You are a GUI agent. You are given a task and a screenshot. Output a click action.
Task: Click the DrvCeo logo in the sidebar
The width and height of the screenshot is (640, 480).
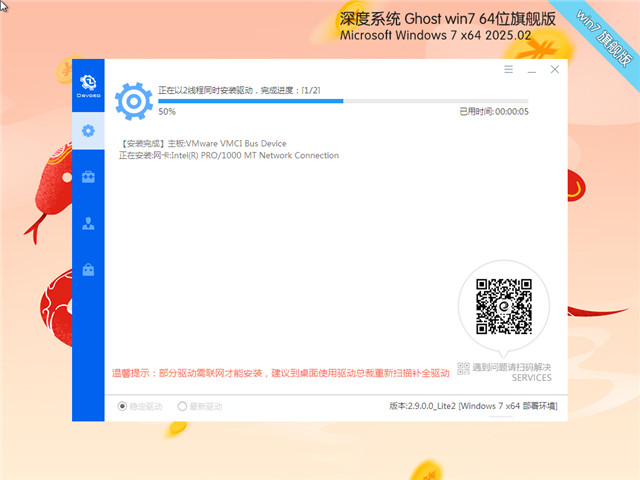88,86
